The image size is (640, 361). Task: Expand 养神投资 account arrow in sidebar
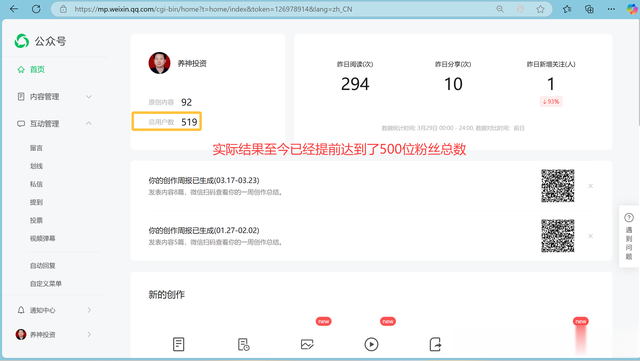pos(89,334)
